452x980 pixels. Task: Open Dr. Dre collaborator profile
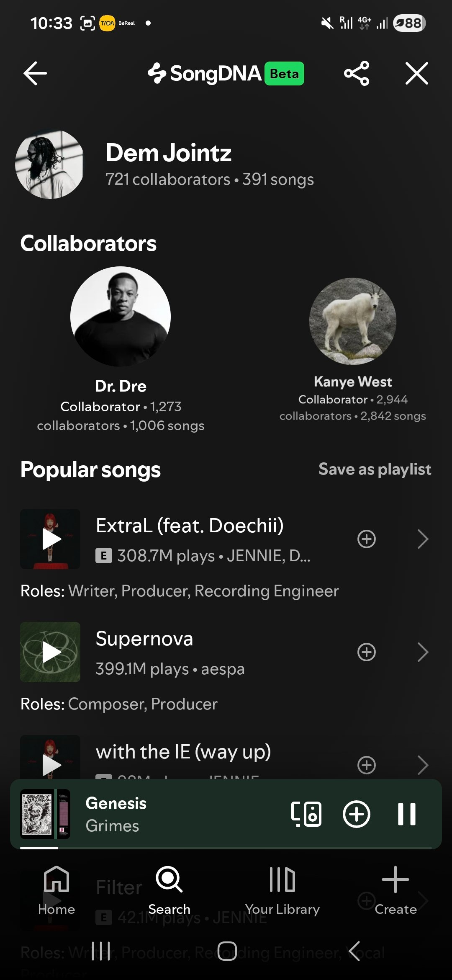121,317
